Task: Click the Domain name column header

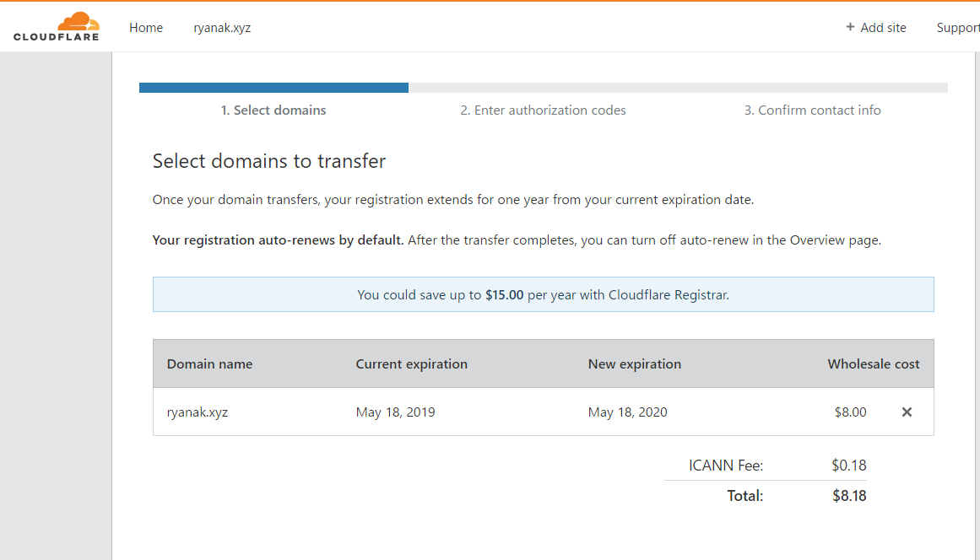Action: (x=209, y=364)
